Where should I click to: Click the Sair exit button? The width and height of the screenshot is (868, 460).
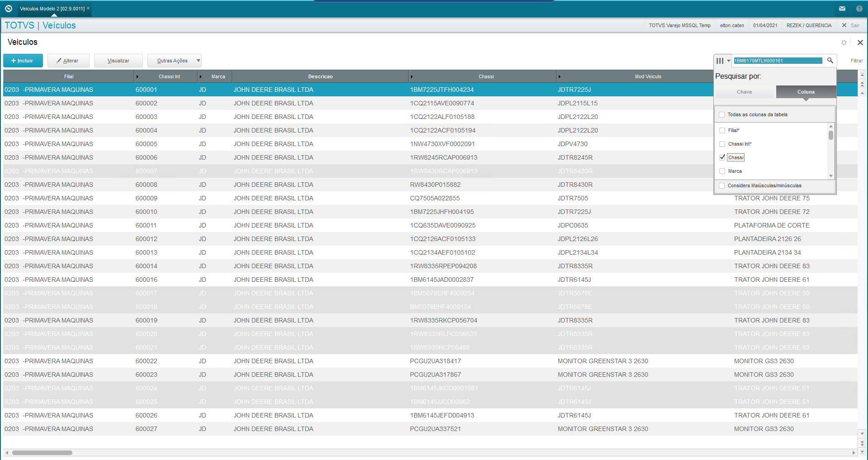pyautogui.click(x=850, y=25)
